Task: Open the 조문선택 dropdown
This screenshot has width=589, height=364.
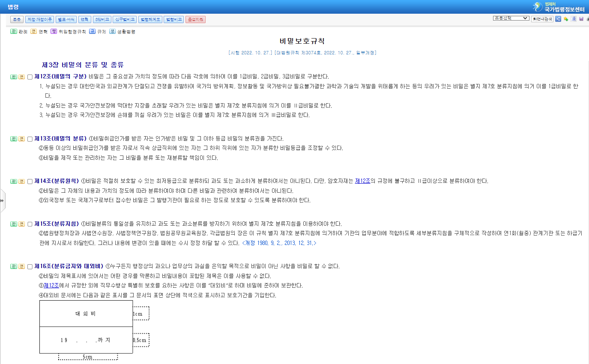Action: point(511,18)
